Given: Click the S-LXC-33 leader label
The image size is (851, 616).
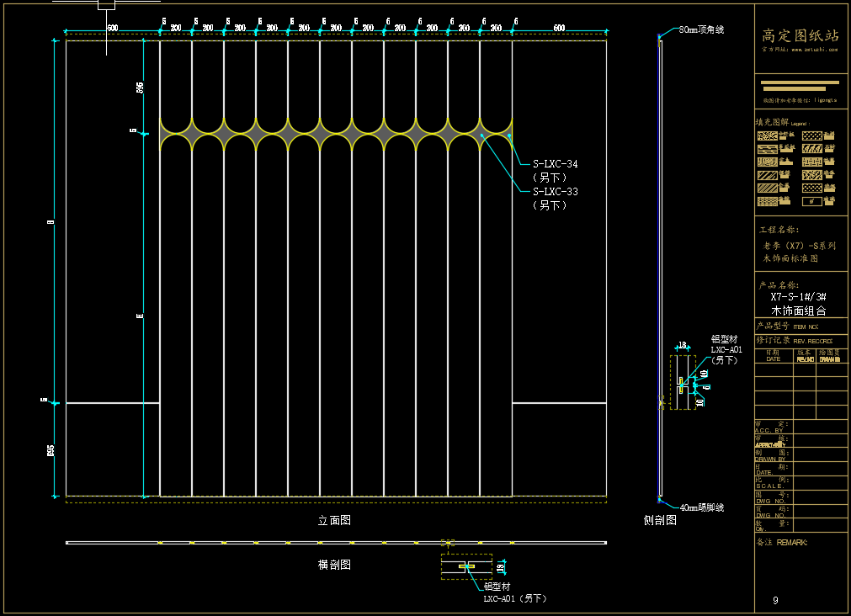Looking at the screenshot, I should (x=555, y=192).
